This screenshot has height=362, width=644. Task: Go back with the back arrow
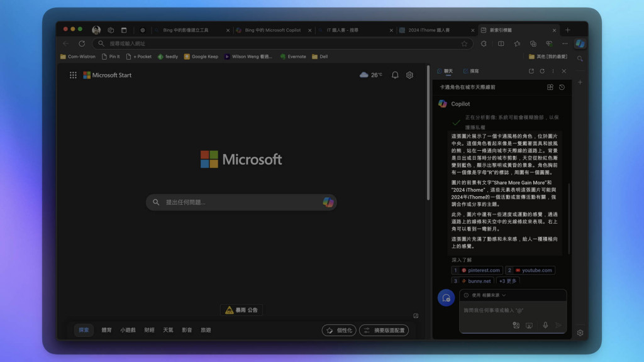pos(65,43)
